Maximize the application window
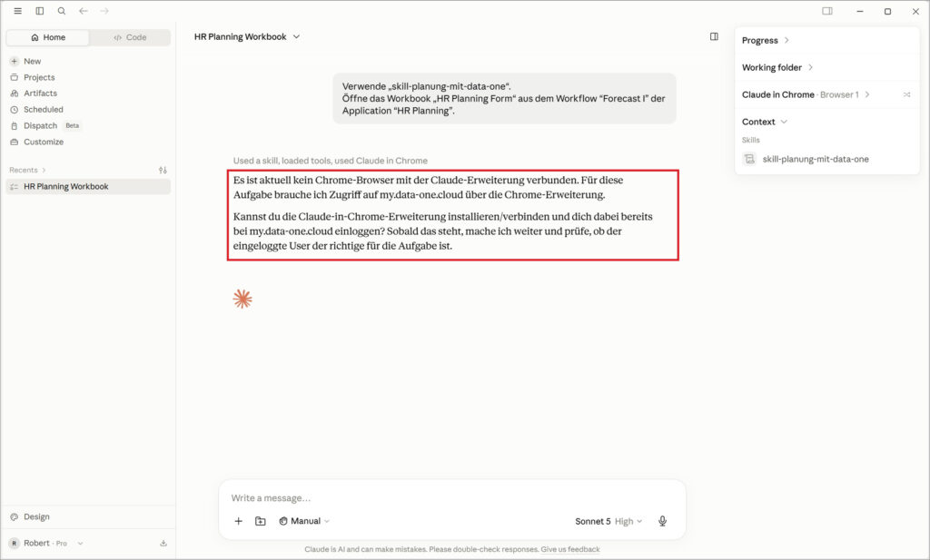The image size is (930, 560). [887, 11]
